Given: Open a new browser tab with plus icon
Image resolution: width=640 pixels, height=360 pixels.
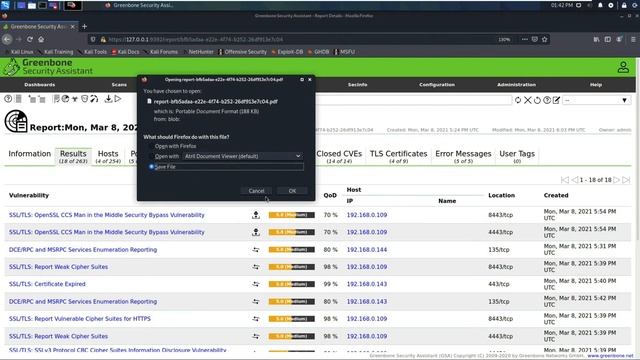Looking at the screenshot, I should click(84, 27).
